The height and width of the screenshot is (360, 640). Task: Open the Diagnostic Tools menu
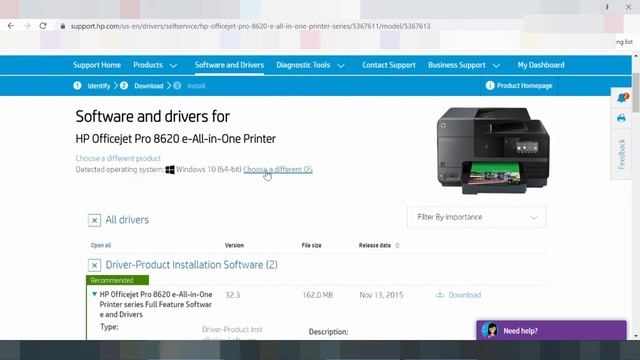point(303,65)
